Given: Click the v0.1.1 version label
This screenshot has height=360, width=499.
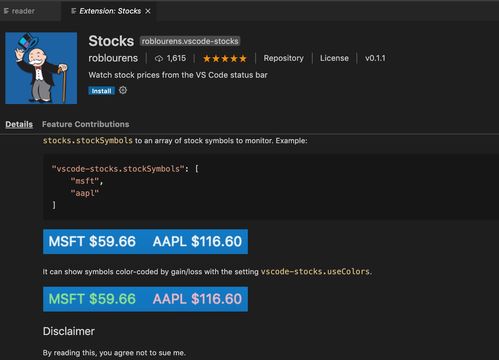Looking at the screenshot, I should pos(375,58).
